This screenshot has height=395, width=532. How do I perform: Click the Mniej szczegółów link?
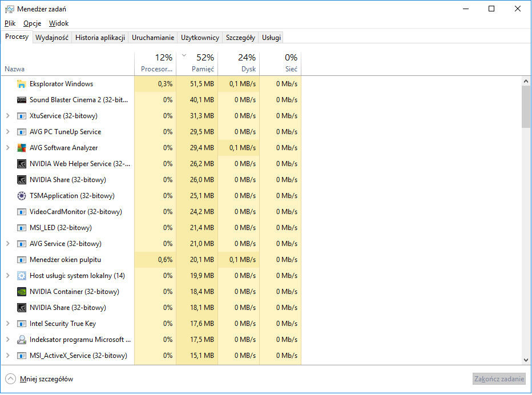pyautogui.click(x=46, y=379)
